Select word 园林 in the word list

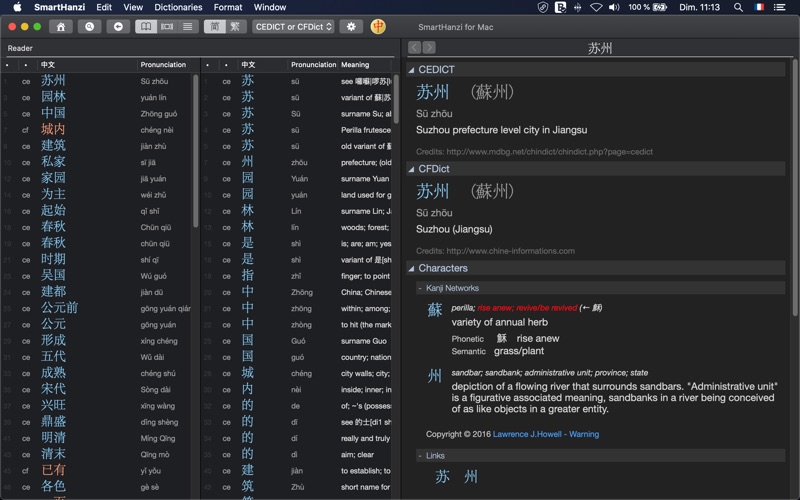click(54, 97)
